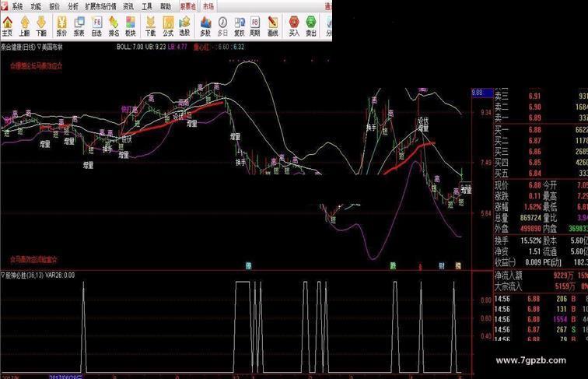Select the 卖三 6.91 ask price row

pos(541,96)
